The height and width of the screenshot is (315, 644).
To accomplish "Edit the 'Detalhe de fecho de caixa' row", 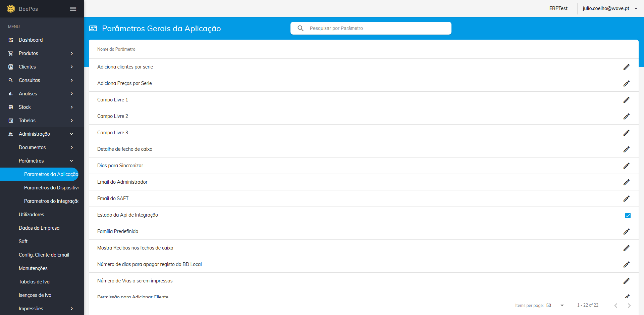I will point(626,149).
